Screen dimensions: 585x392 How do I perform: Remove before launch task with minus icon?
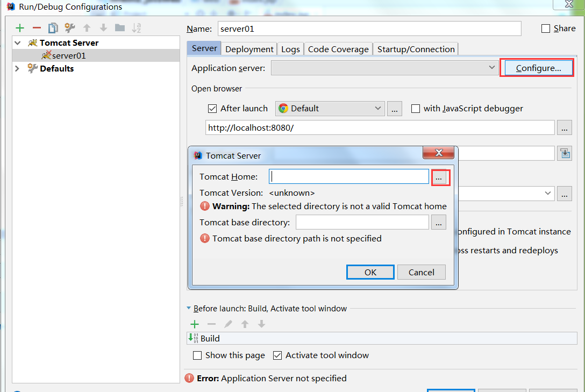[211, 324]
